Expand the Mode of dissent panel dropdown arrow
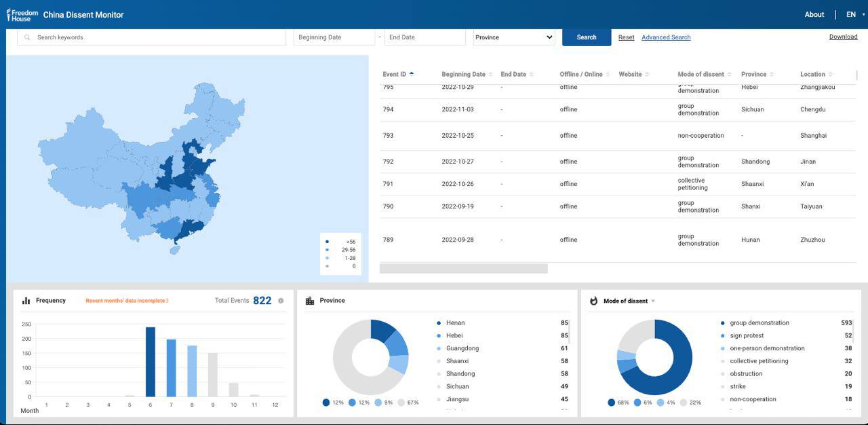This screenshot has width=868, height=425. (x=653, y=301)
